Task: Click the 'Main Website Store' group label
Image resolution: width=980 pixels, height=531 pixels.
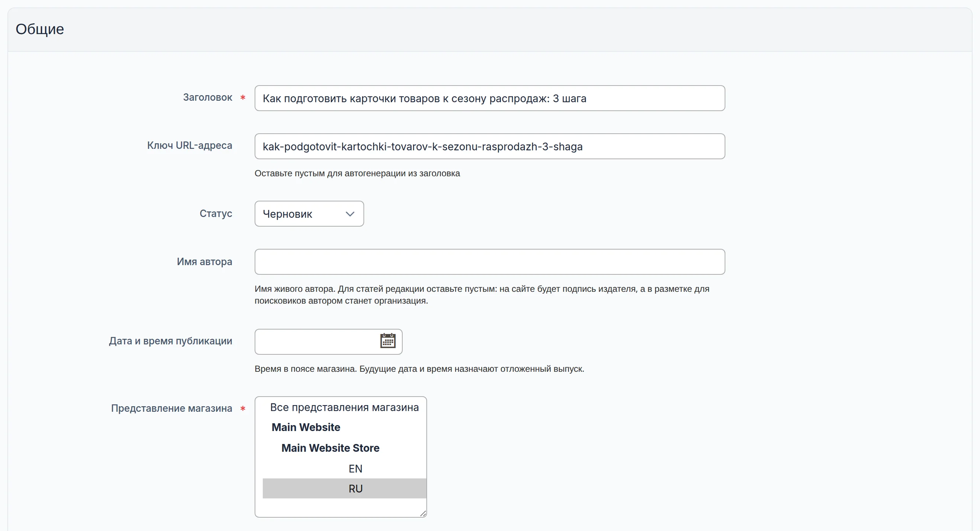Action: [330, 448]
